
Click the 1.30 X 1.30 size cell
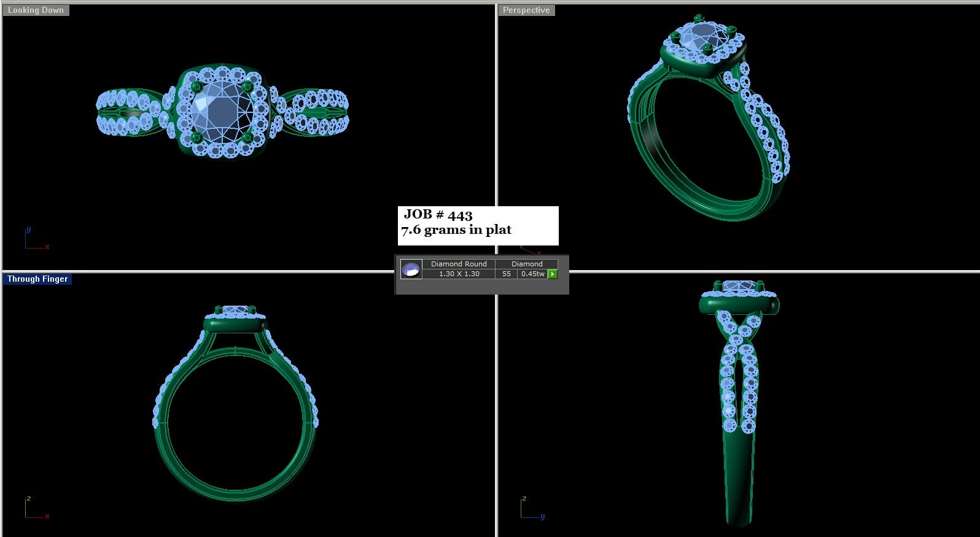[459, 274]
